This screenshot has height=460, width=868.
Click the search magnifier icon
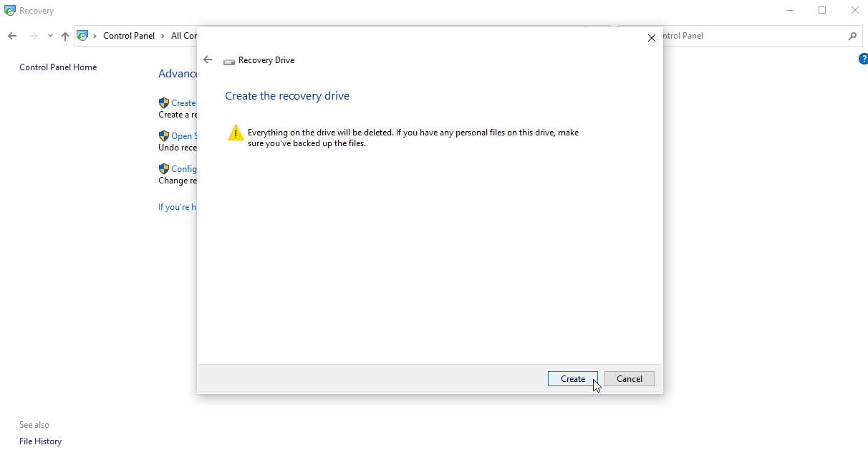852,36
